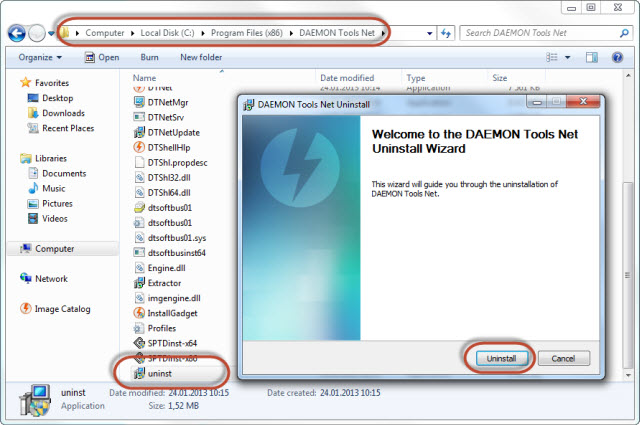Click Computer in the address breadcrumb

(104, 33)
